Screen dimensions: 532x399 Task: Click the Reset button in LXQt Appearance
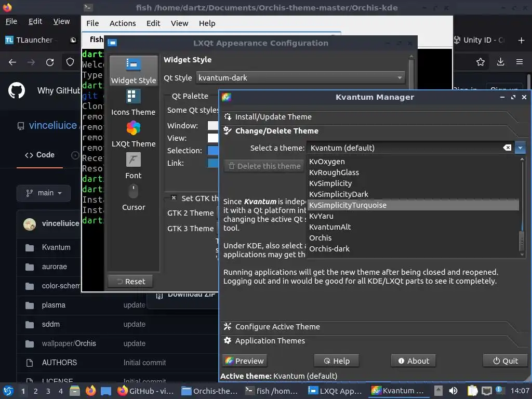130,281
